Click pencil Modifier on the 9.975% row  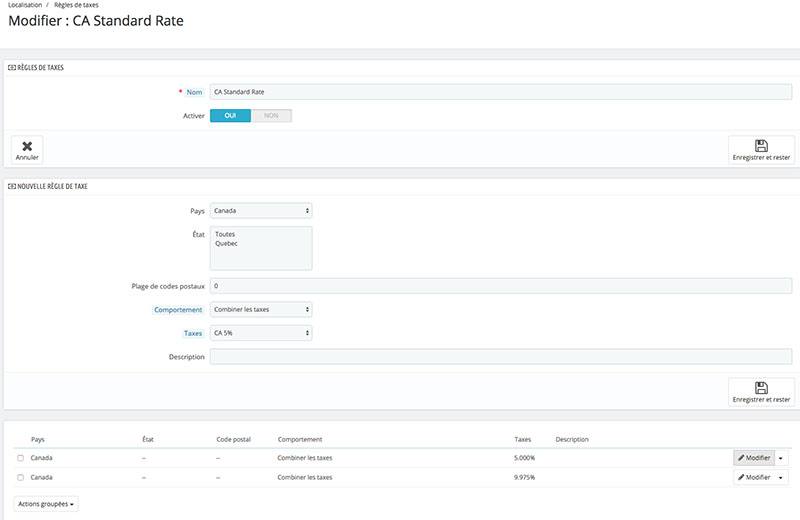click(754, 478)
